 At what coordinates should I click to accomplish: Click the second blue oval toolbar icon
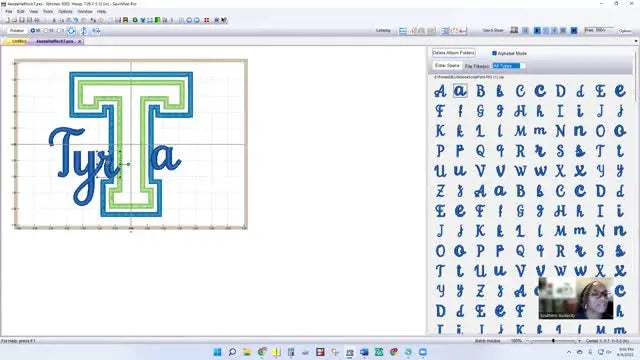click(x=197, y=20)
